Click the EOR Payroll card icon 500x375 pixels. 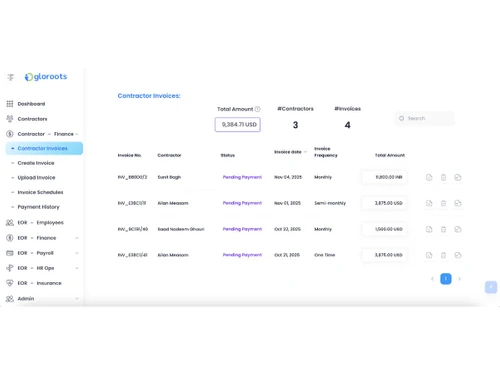tap(10, 253)
